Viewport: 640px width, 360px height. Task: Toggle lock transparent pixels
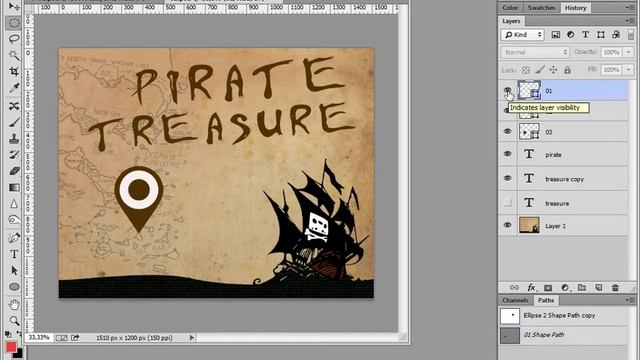tap(526, 70)
